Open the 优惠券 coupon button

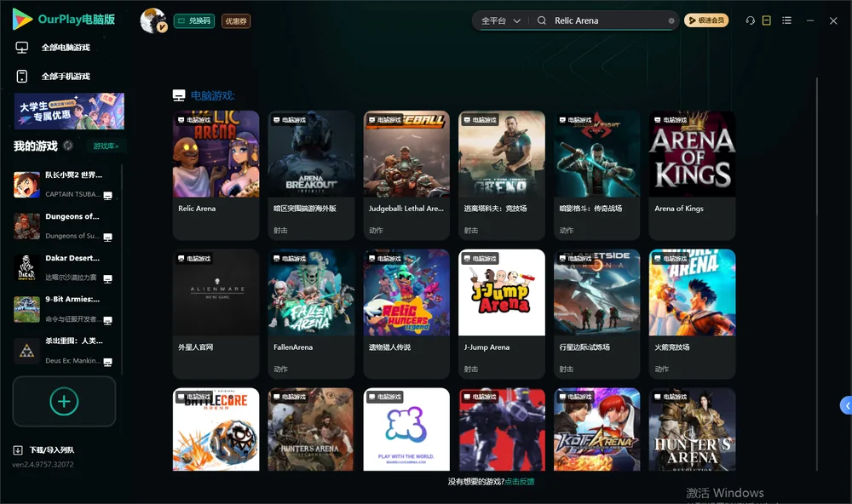click(236, 21)
